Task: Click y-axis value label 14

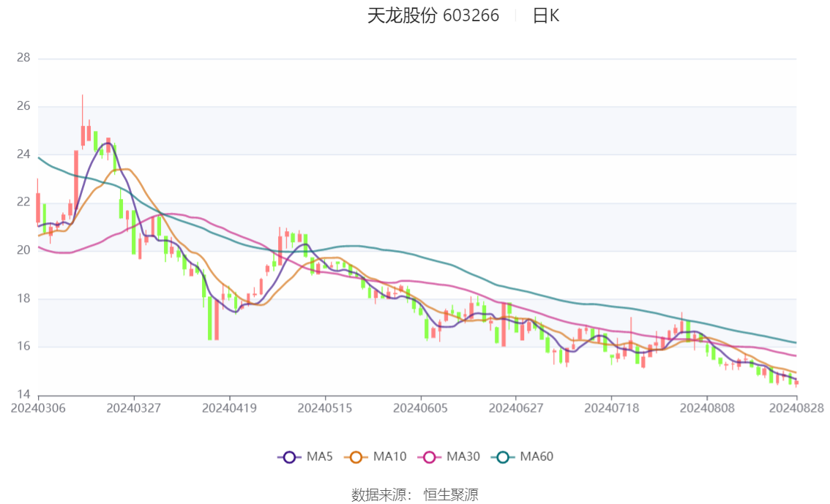Action: (23, 394)
